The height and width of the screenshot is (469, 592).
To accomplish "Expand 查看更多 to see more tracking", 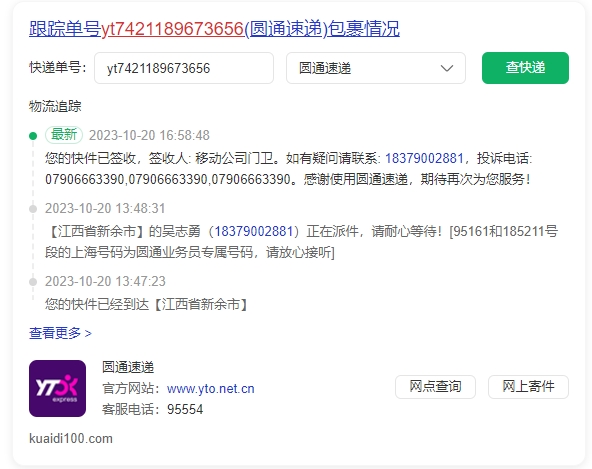I will [60, 333].
